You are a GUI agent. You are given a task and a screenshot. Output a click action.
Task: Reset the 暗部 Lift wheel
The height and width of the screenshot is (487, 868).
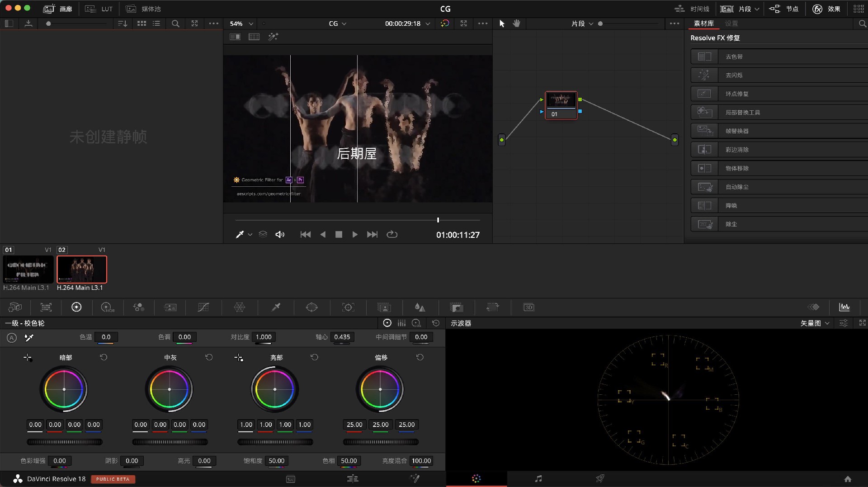tap(104, 357)
